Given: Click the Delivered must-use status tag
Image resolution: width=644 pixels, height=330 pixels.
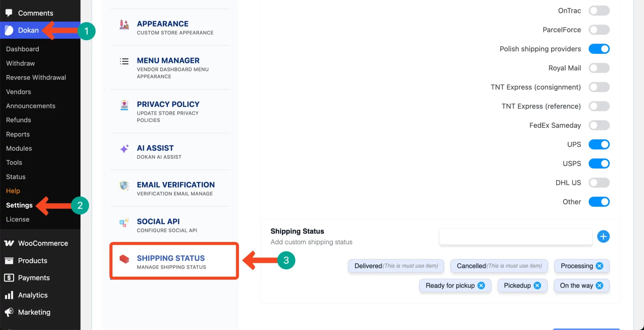Looking at the screenshot, I should pos(396,266).
